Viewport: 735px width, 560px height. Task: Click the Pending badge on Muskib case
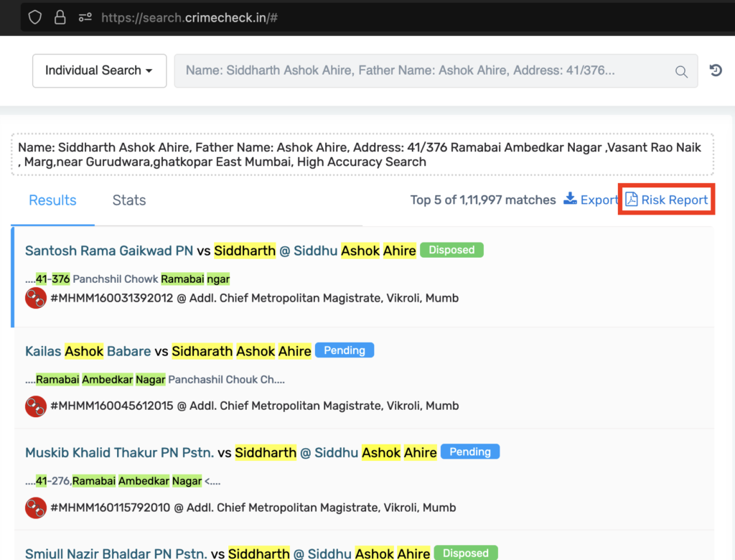click(x=470, y=452)
